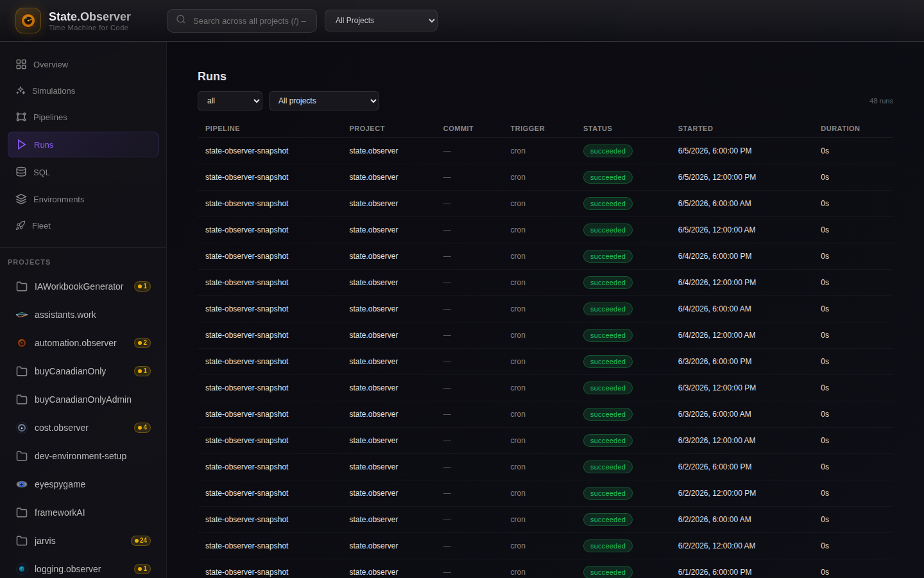Click the SQL database icon
Image resolution: width=924 pixels, height=578 pixels.
coord(21,172)
